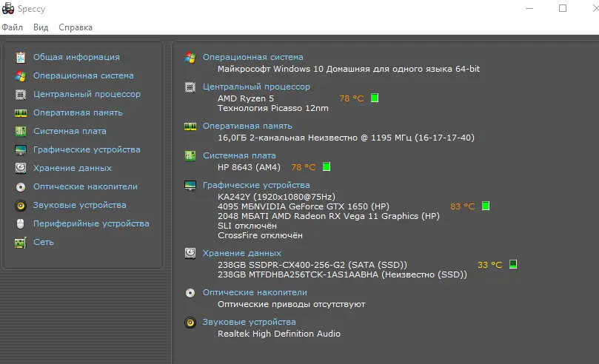Click the AMD Ryzen 5 text
This screenshot has width=599, height=364.
click(x=246, y=98)
